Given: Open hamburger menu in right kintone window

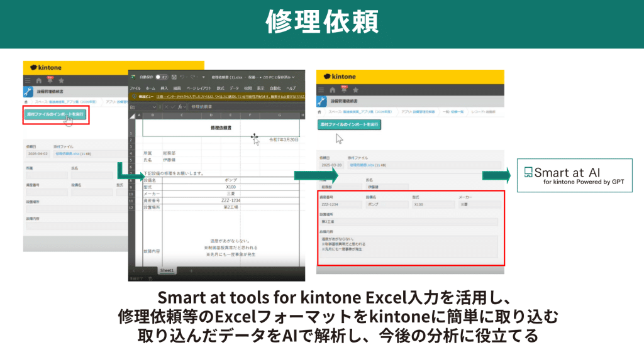Looking at the screenshot, I should 321,90.
